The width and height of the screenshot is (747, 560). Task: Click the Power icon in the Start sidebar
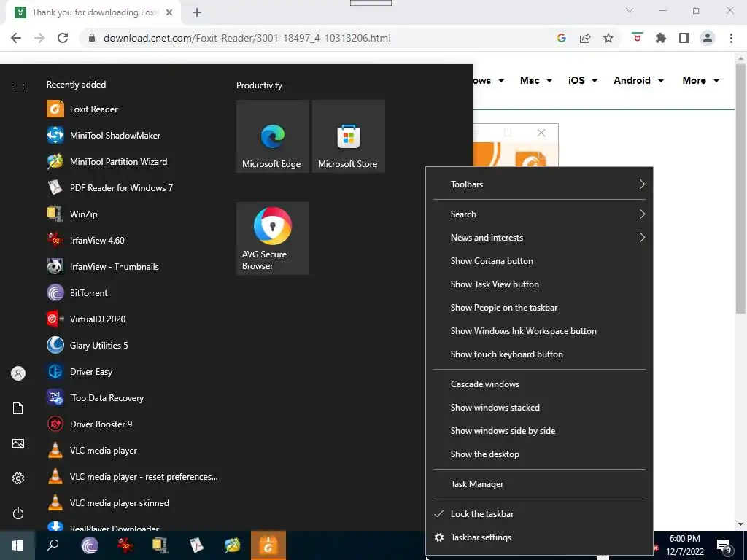[x=18, y=513]
